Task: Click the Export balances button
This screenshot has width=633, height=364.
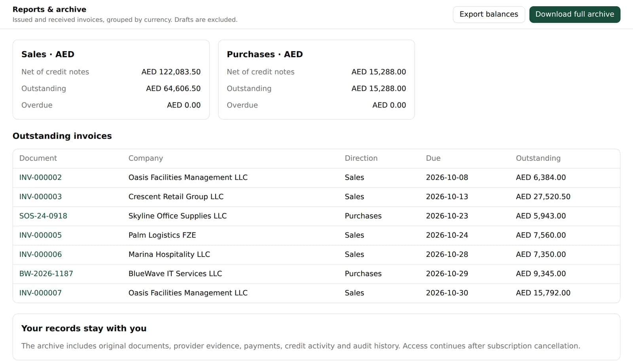Action: click(489, 14)
